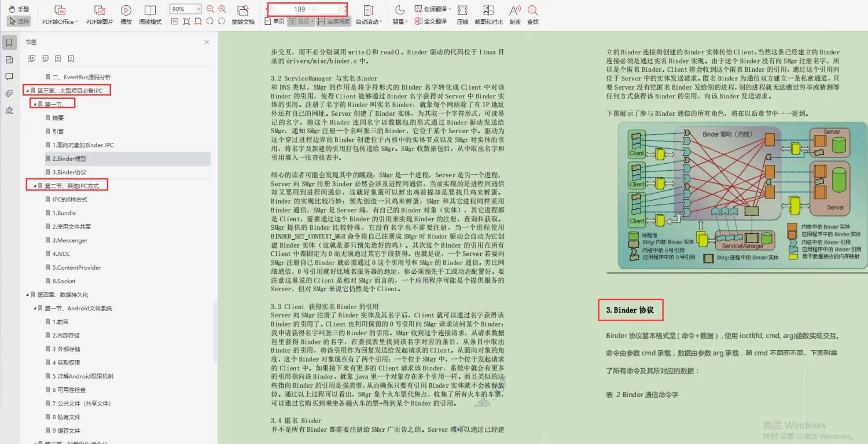
Task: Open bookmark 3.Messenger
Action: 66,240
